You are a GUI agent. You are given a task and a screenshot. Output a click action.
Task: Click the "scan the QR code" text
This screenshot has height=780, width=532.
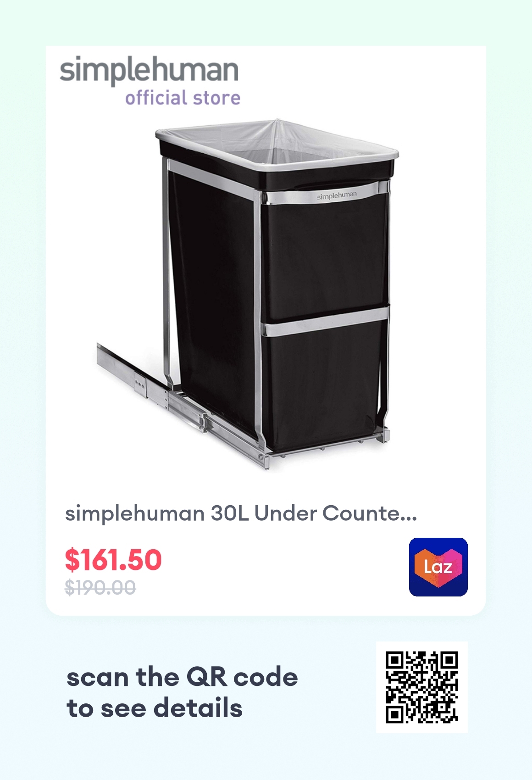[182, 677]
